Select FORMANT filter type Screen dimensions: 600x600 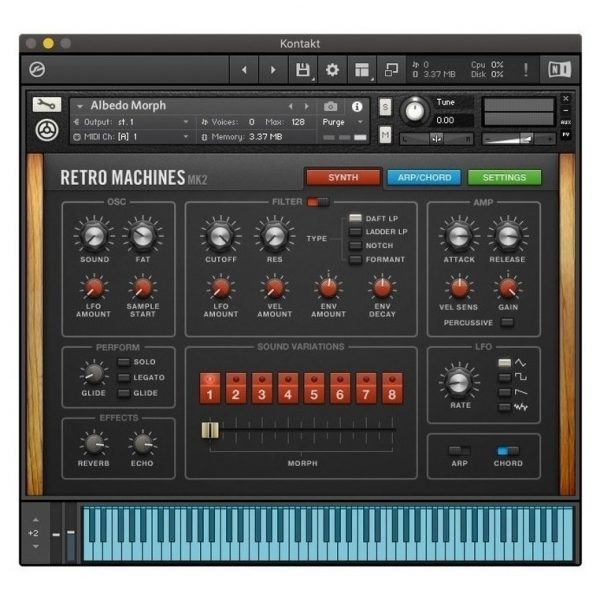[x=355, y=259]
